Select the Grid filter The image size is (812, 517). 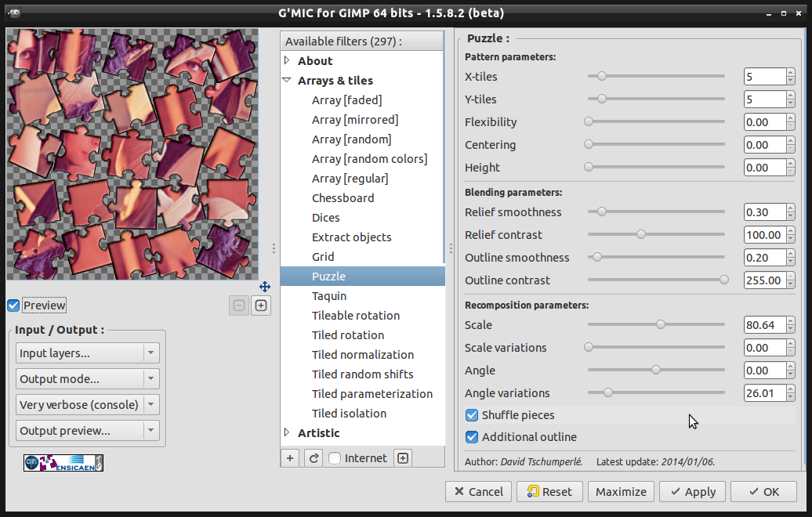click(323, 257)
